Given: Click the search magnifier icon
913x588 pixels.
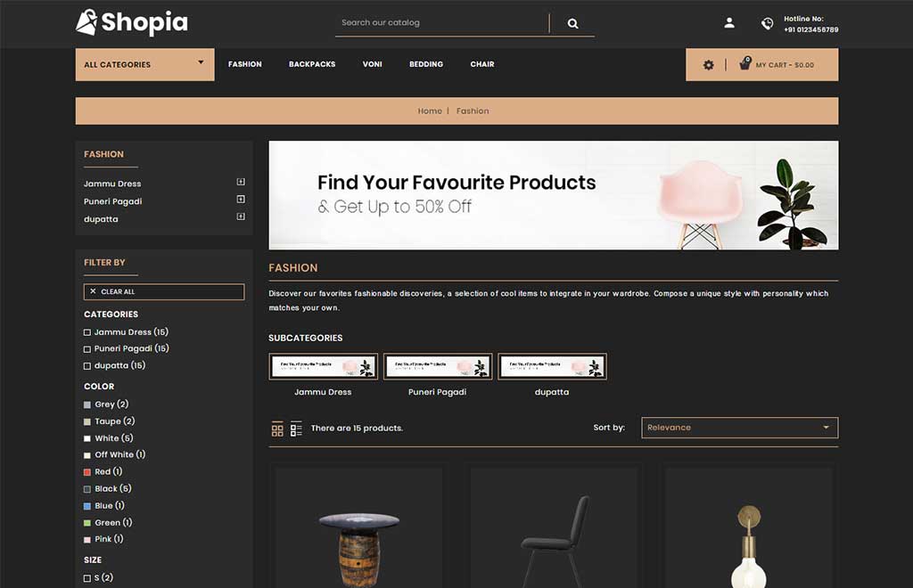Looking at the screenshot, I should [573, 23].
